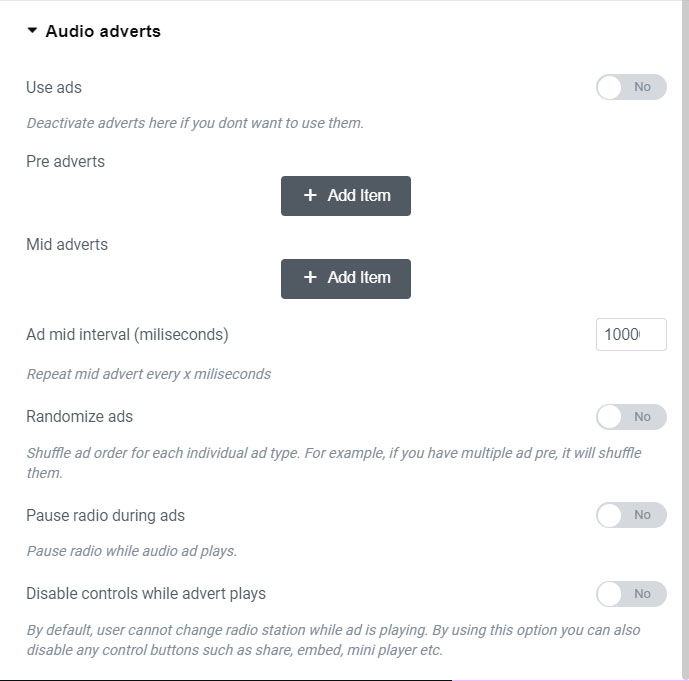Click the Mid adverts label
The width and height of the screenshot is (689, 681).
[x=67, y=244]
